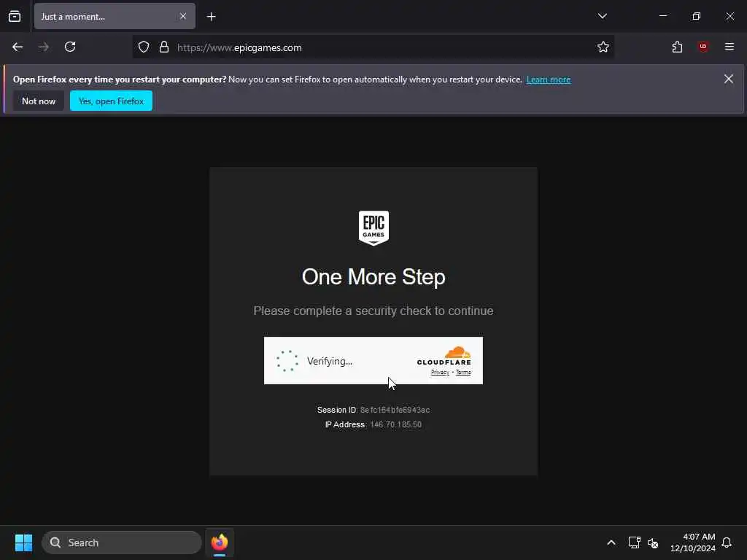
Task: Restore down the Firefox window
Action: click(697, 16)
